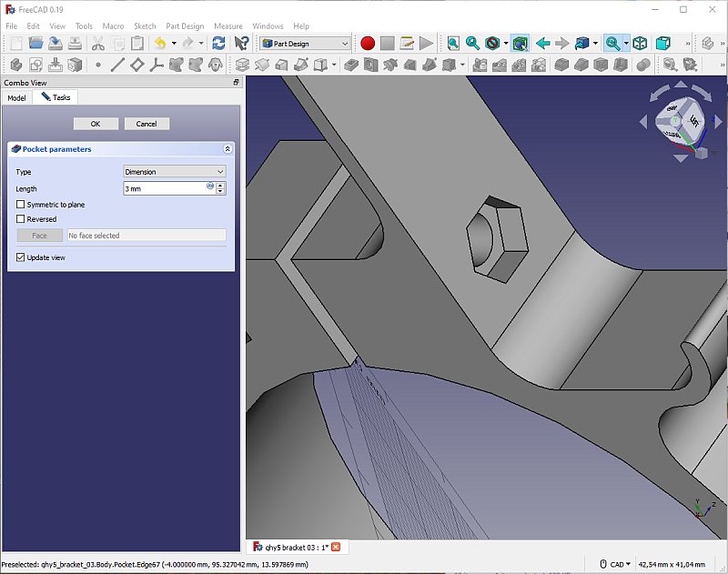
Task: Go to previous view with the teal left arrow
Action: 542,44
